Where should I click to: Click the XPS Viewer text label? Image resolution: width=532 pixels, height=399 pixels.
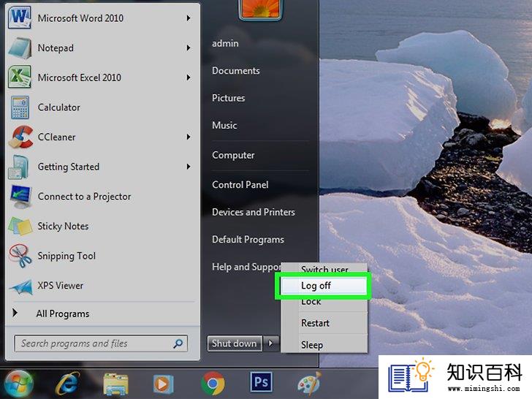click(x=61, y=286)
